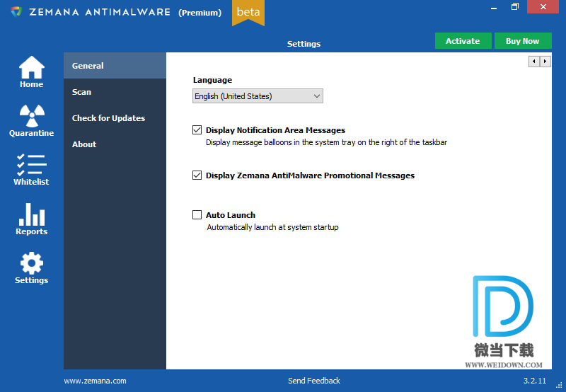
Task: Click the left scroll arrow
Action: [x=534, y=62]
